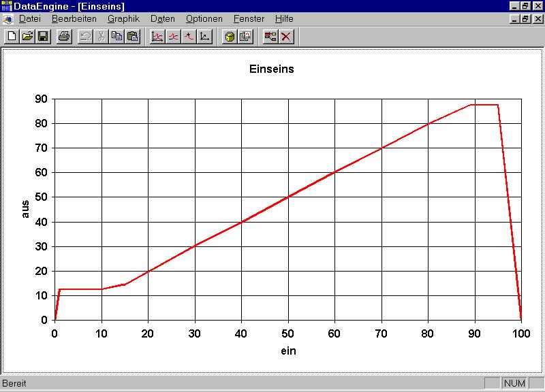Screen dimensions: 545x392
Task: Open the Hilfe menu
Action: coord(284,19)
